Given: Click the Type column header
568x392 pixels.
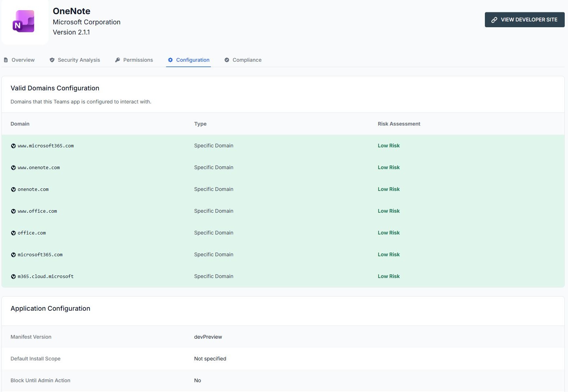Looking at the screenshot, I should (200, 124).
